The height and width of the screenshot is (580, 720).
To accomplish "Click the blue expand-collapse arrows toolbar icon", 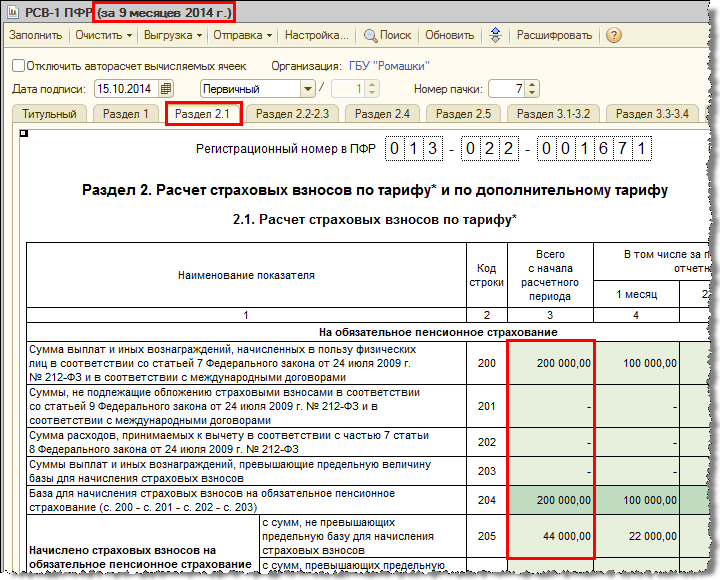I will point(495,35).
